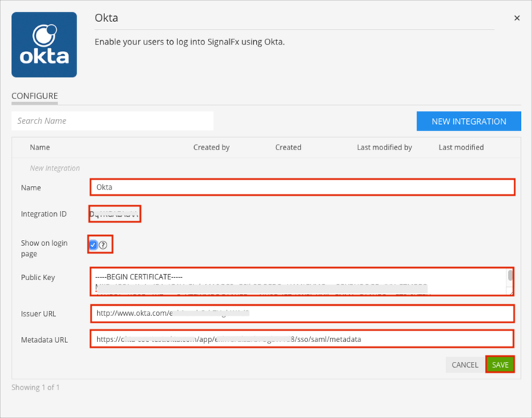Screen dimensions: 532x418
Task: Sort by Last modified by column header
Action: click(384, 147)
